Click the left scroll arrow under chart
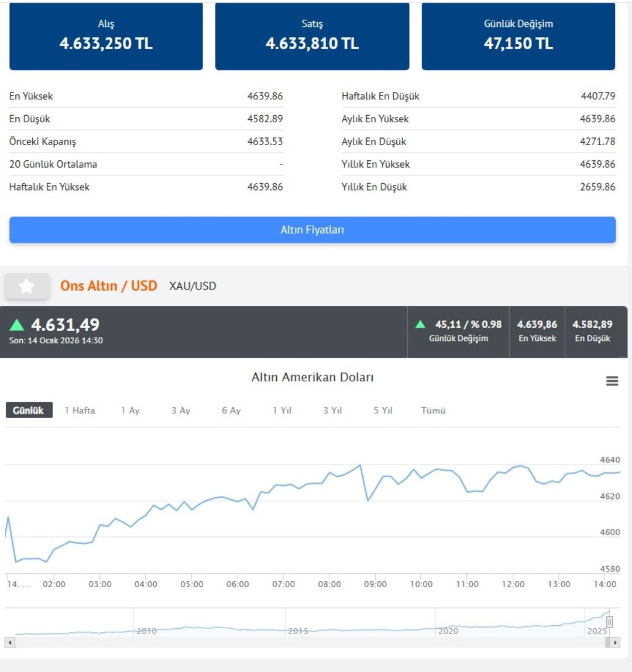 (x=9, y=642)
